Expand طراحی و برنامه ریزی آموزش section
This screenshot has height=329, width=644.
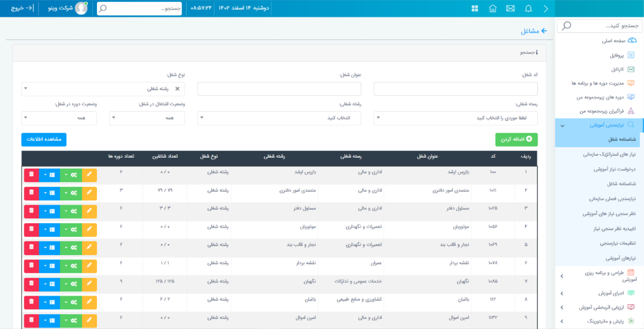[x=599, y=276]
